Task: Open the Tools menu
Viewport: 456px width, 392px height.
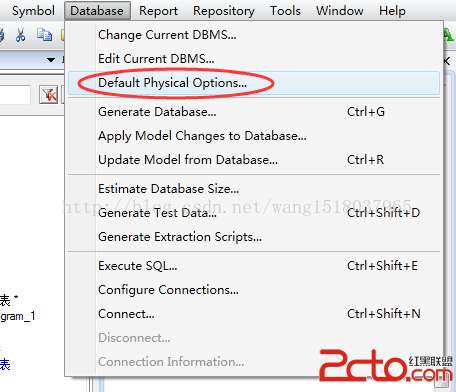Action: click(x=285, y=11)
